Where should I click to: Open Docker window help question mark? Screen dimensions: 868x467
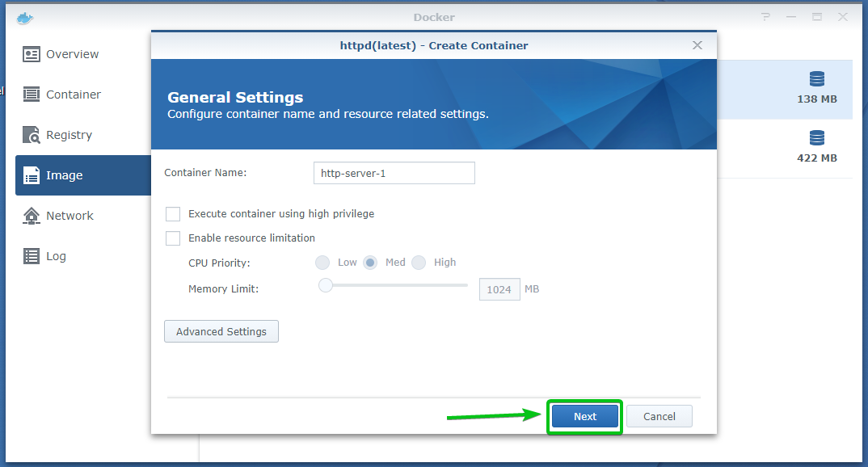coord(765,17)
